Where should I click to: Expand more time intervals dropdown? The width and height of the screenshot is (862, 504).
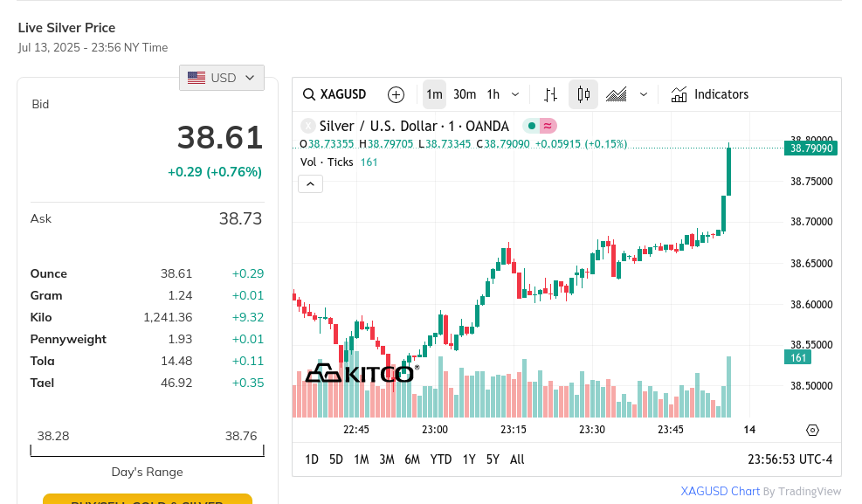(x=515, y=94)
